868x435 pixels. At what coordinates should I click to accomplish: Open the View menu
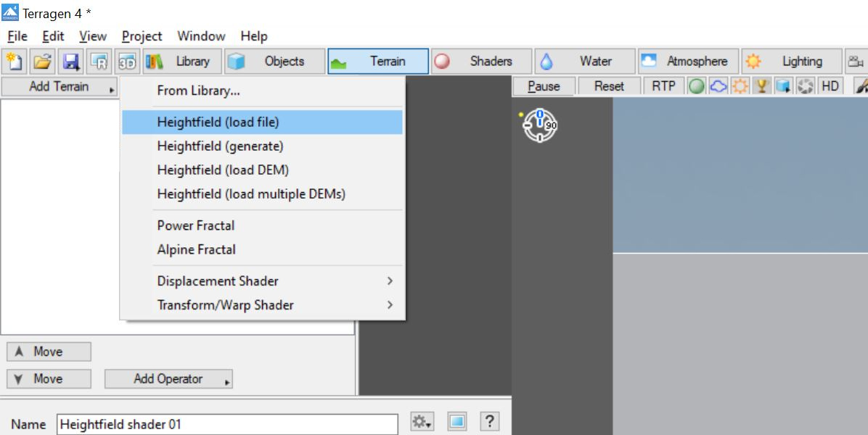(x=93, y=36)
